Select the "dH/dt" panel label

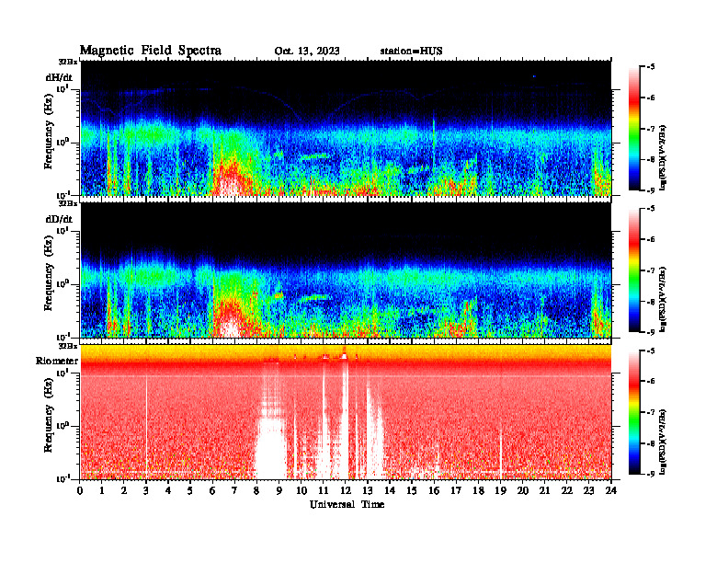[59, 77]
